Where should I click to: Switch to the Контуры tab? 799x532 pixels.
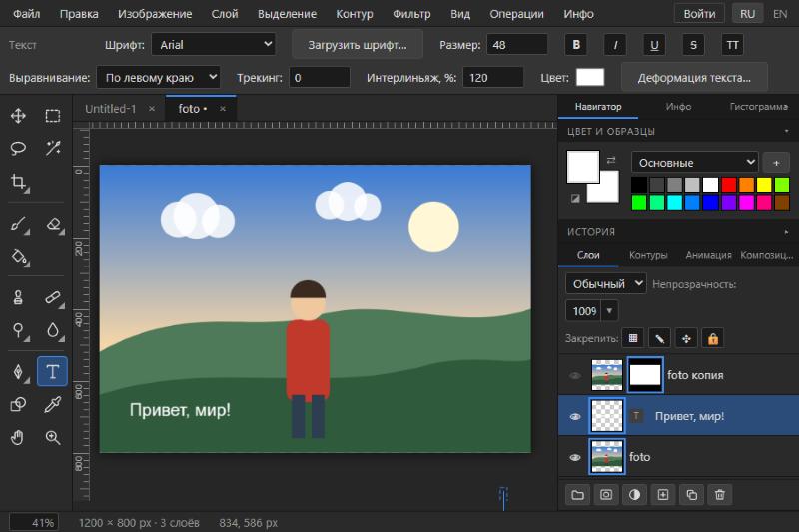pyautogui.click(x=648, y=255)
